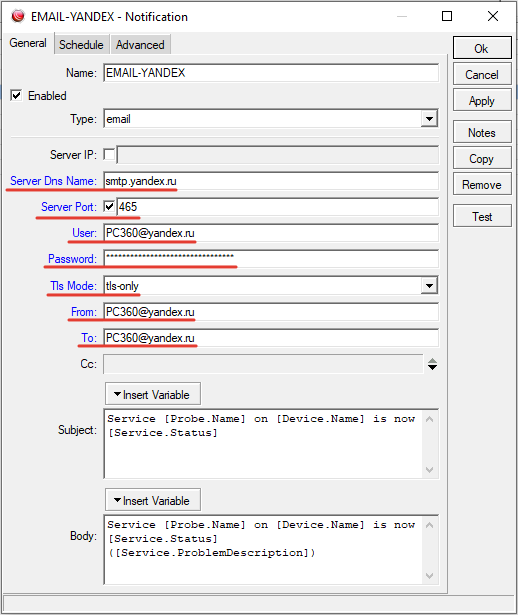The height and width of the screenshot is (615, 518).
Task: Enable the Server IP checkbox
Action: tap(109, 155)
